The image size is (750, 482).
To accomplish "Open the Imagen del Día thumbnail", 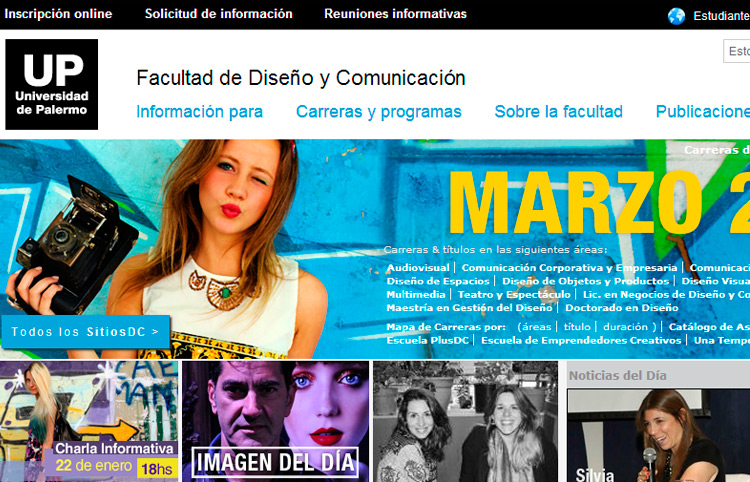I will (274, 421).
